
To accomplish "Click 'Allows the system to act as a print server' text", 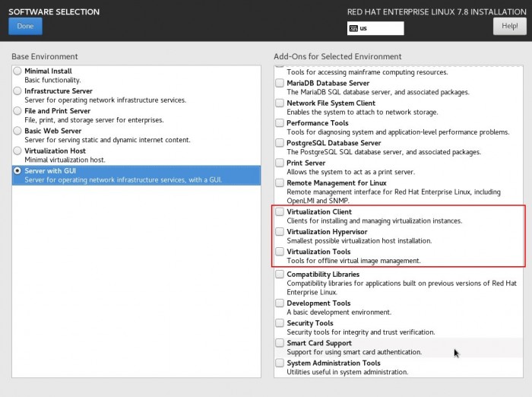I will (351, 172).
